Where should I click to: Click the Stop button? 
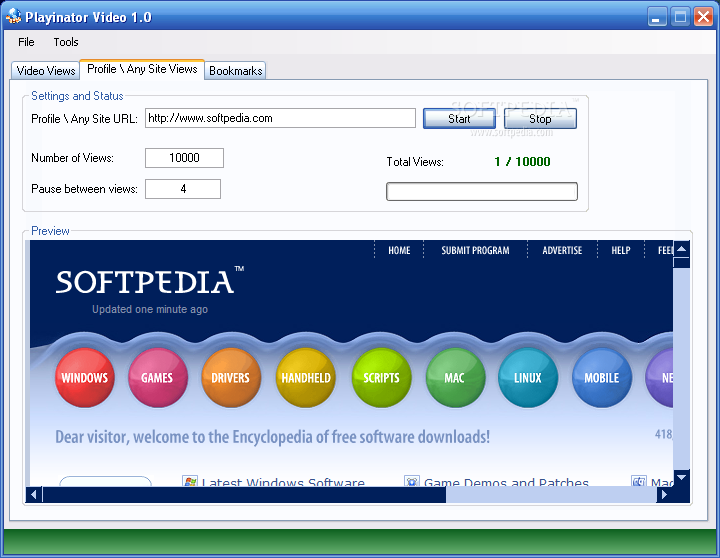click(540, 118)
